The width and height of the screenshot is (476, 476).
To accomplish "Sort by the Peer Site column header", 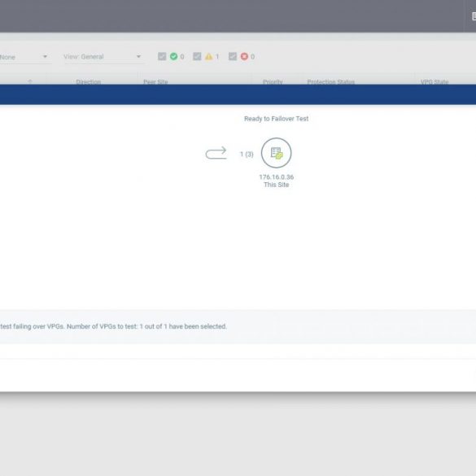I will 155,81.
